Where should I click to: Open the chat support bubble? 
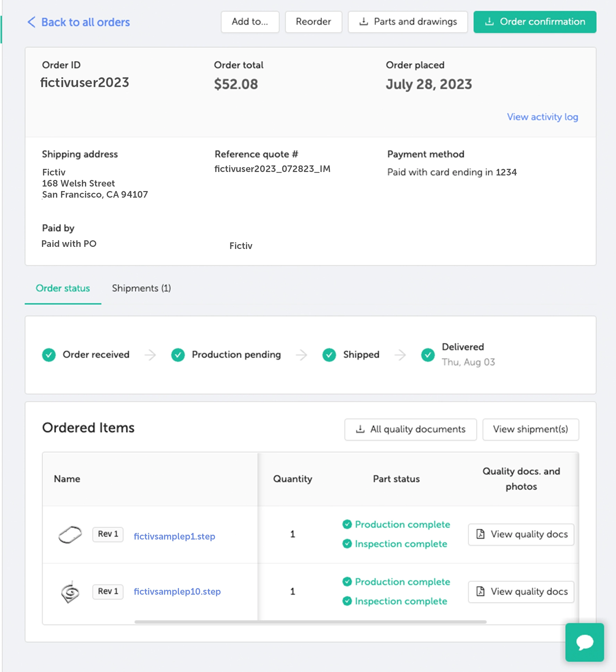pos(584,642)
